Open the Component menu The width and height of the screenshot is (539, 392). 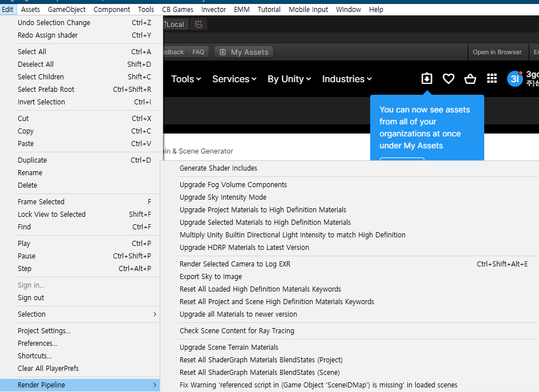coord(112,10)
